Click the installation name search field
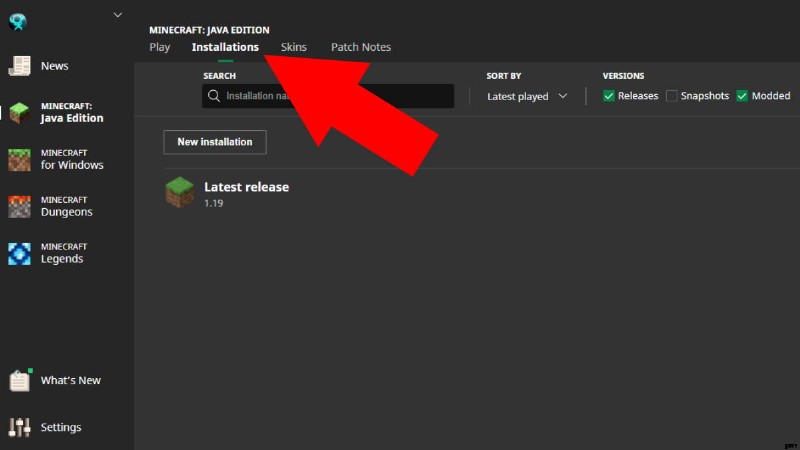Screen dimensions: 800x450 tap(328, 96)
